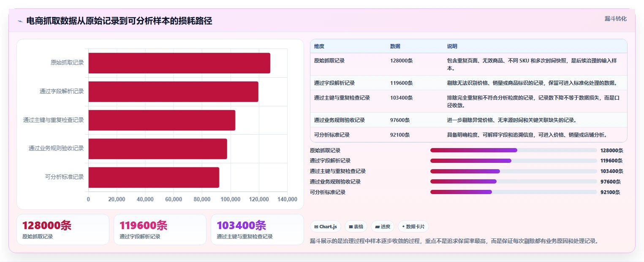Open the 128000条 原始抓取记录 stat card
Viewport: 644px width, 262px height.
[x=63, y=230]
